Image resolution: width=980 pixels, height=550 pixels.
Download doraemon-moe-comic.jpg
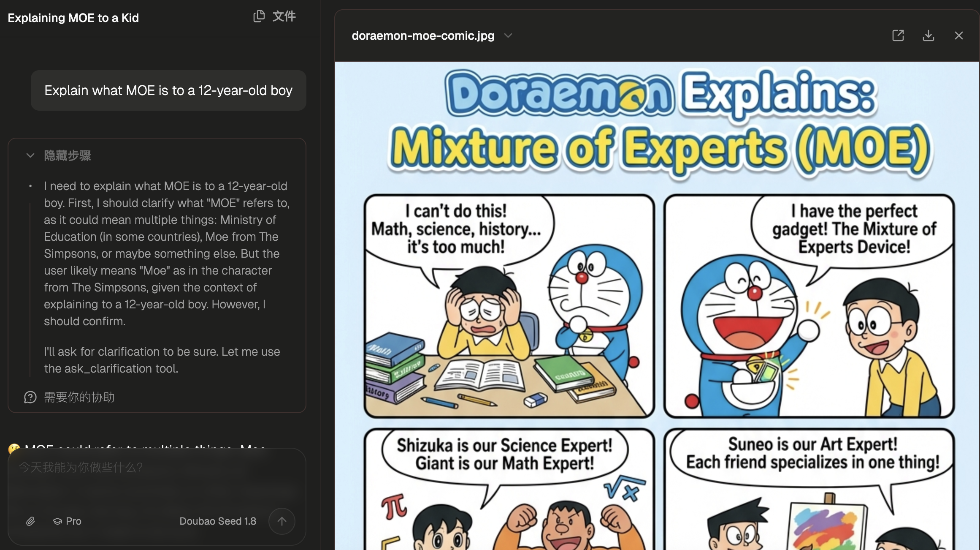929,35
